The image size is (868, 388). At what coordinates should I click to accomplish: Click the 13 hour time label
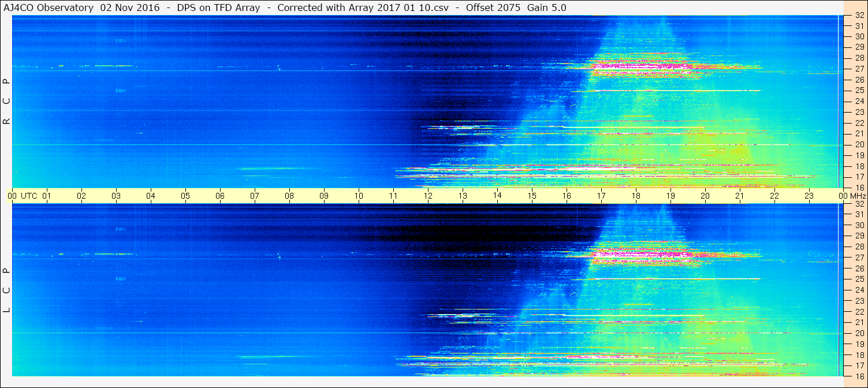click(463, 196)
